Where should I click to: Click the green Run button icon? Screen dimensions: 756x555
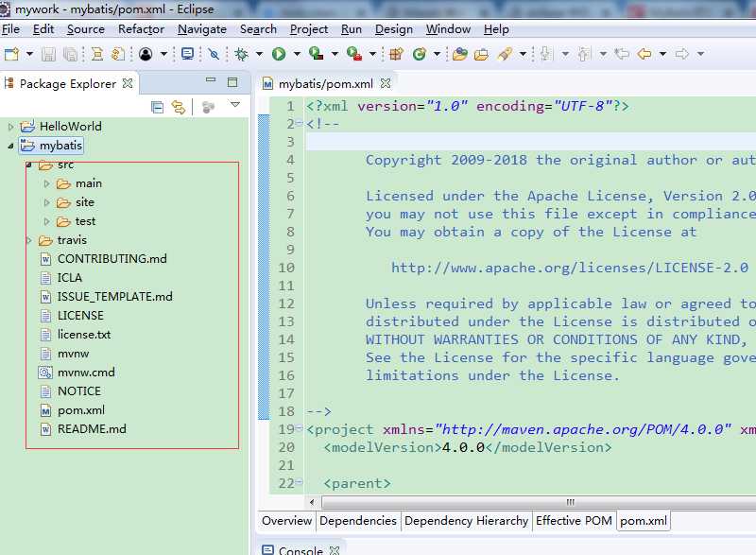pyautogui.click(x=279, y=54)
